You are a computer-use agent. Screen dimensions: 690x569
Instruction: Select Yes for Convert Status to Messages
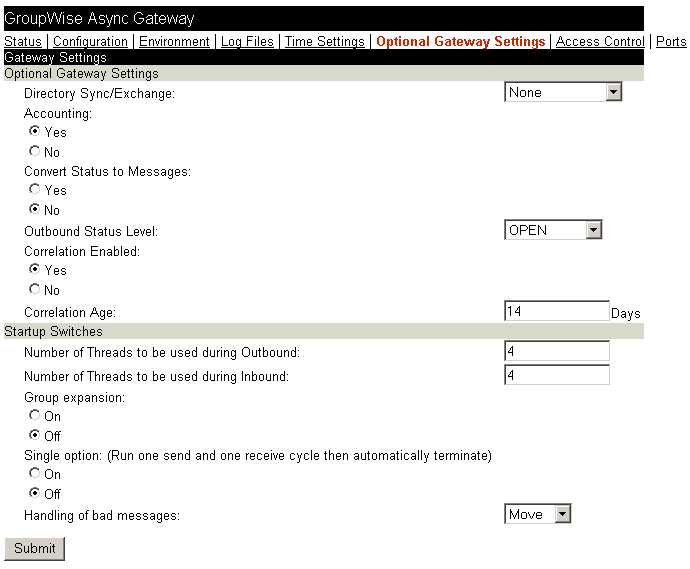(34, 189)
